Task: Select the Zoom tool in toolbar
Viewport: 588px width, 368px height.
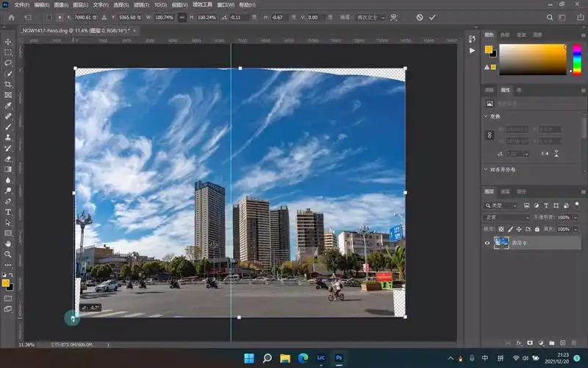Action: click(x=8, y=254)
